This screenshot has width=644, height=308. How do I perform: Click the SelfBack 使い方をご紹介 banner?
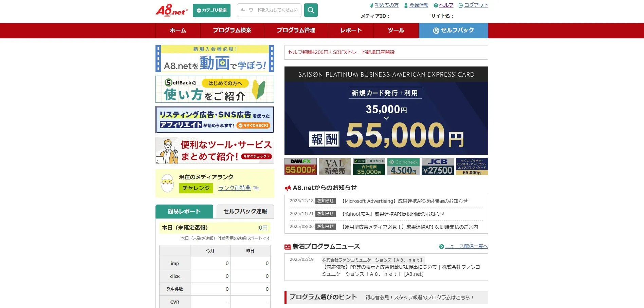pos(215,89)
